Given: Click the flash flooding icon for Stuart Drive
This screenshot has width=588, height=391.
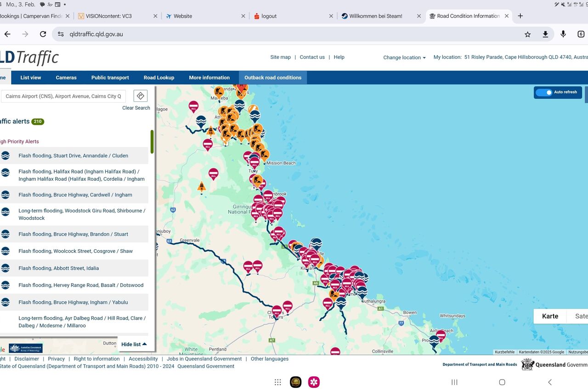Looking at the screenshot, I should tap(6, 156).
